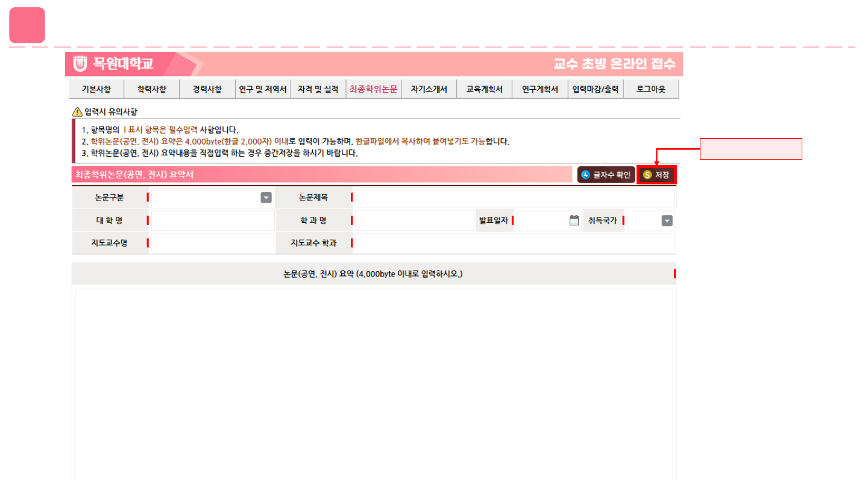Open the 학력사항 tab
Screen dimensions: 868x488
(151, 89)
